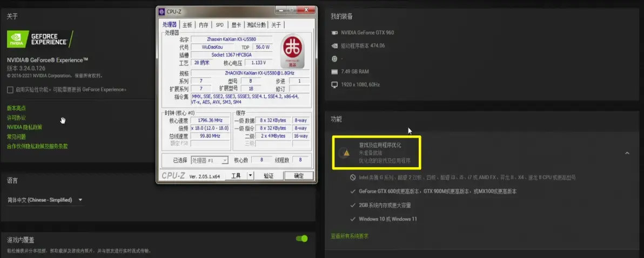Enable the 启用实验性功能 checkbox
This screenshot has width=644, height=258.
(10, 90)
